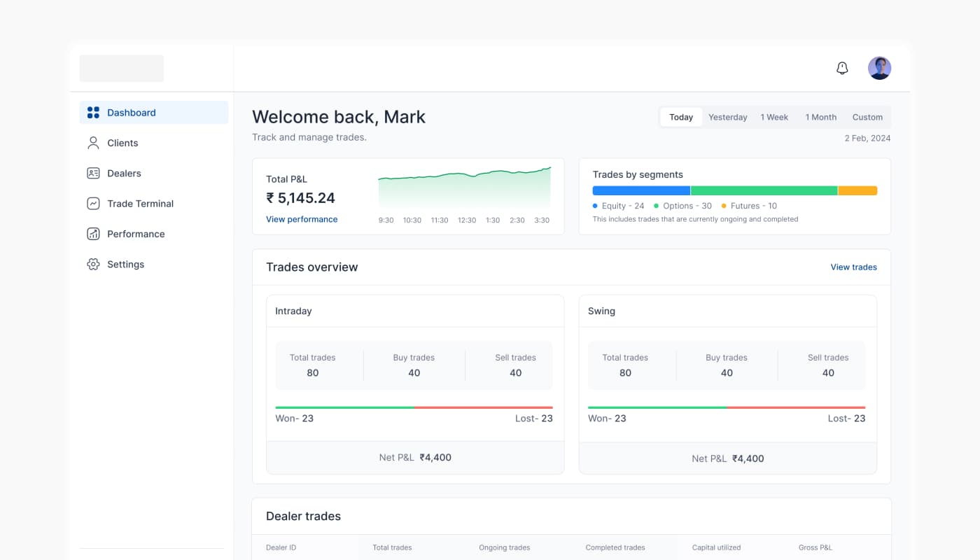The image size is (980, 560).
Task: Click the Dashboard grid icon in sidebar
Action: pos(93,113)
